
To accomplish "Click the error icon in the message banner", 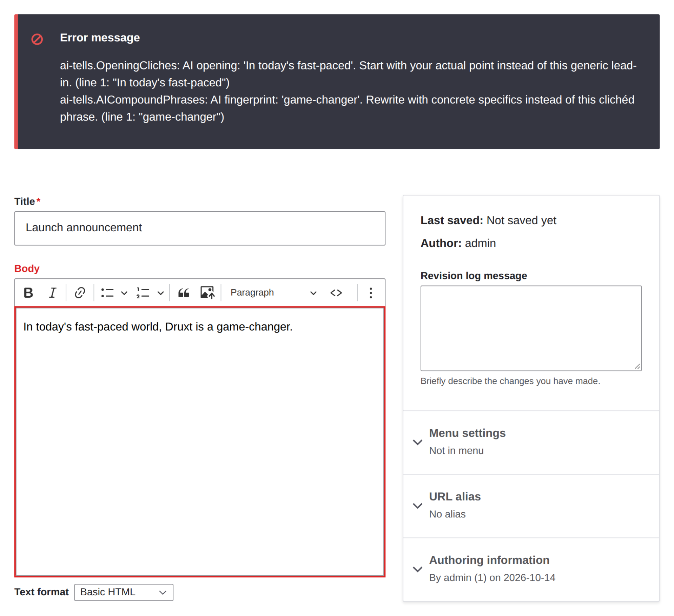I will (x=37, y=39).
